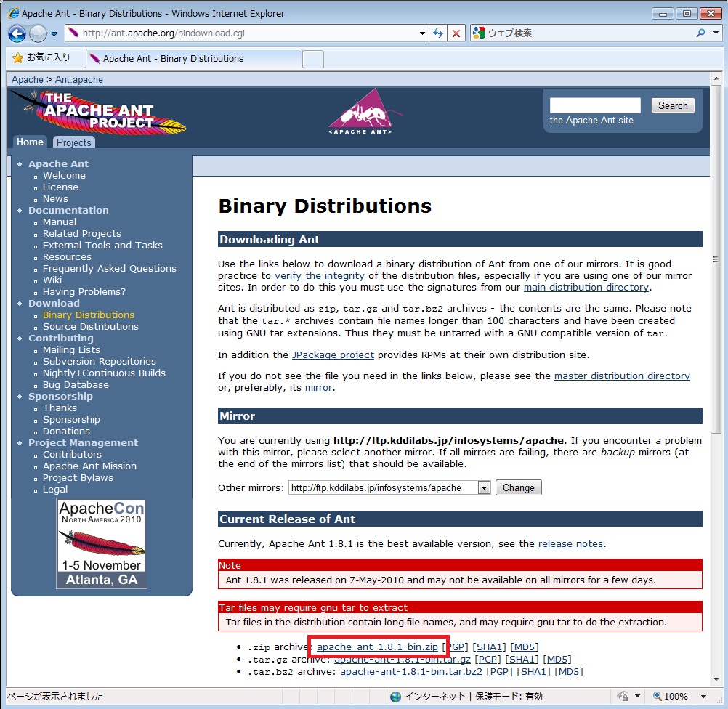The height and width of the screenshot is (709, 728).
Task: Open the Wiki sidebar link
Action: click(x=52, y=280)
